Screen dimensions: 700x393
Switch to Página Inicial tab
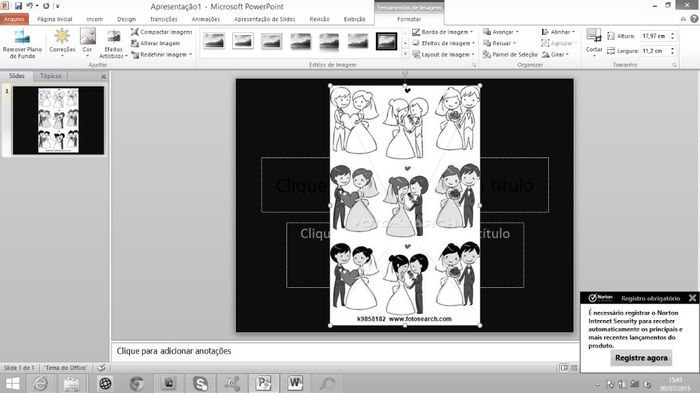pos(54,19)
